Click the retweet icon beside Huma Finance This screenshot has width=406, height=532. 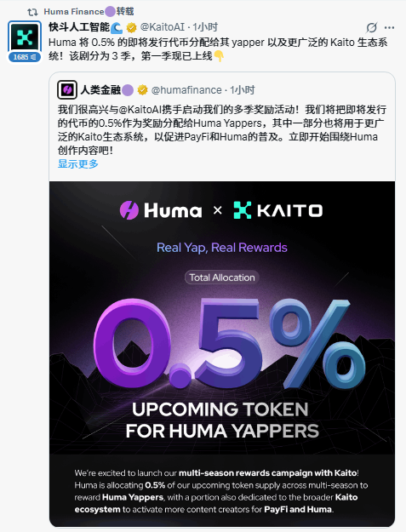[32, 12]
